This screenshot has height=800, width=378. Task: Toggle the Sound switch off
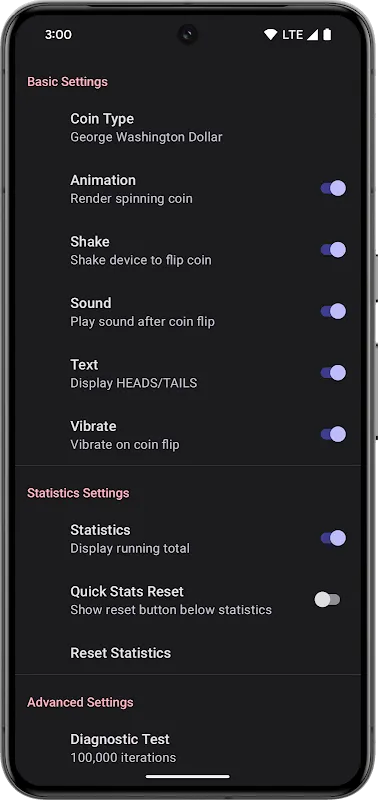coord(333,311)
